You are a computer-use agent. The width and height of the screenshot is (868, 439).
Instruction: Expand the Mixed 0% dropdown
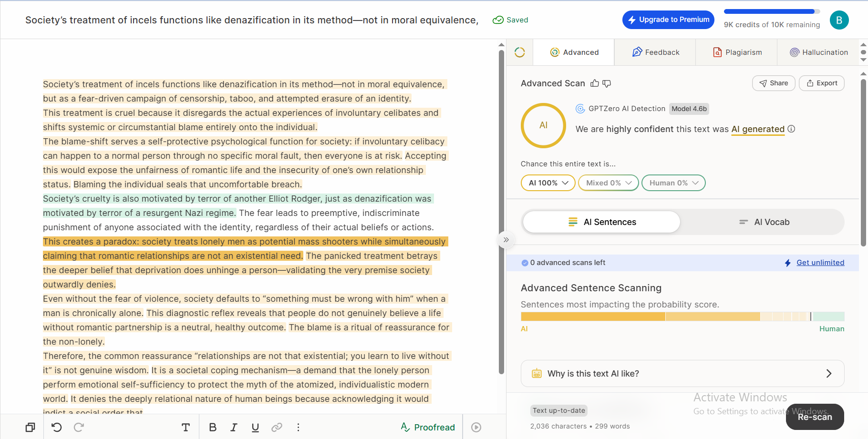(x=609, y=183)
